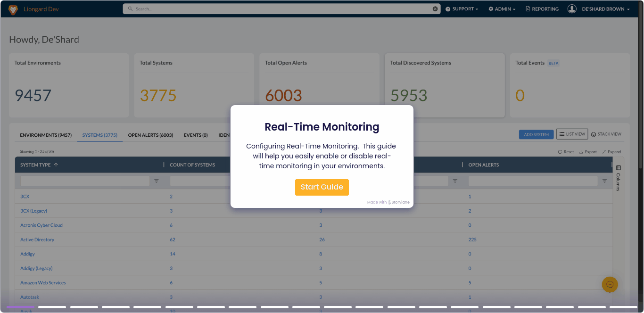The image size is (644, 313).
Task: Switch to the Open Alerts (6003) tab
Action: click(x=150, y=135)
